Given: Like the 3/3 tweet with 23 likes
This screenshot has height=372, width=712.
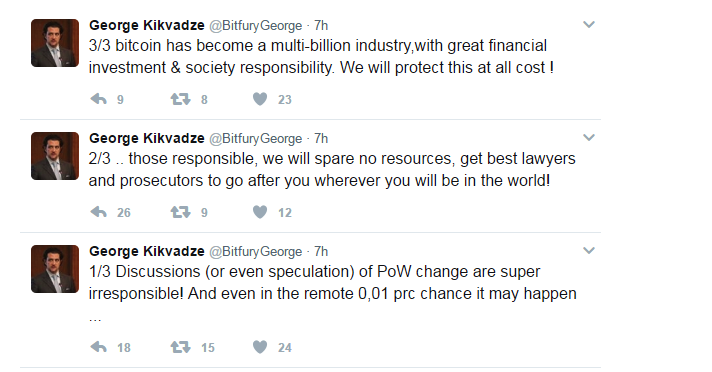Looking at the screenshot, I should point(260,99).
